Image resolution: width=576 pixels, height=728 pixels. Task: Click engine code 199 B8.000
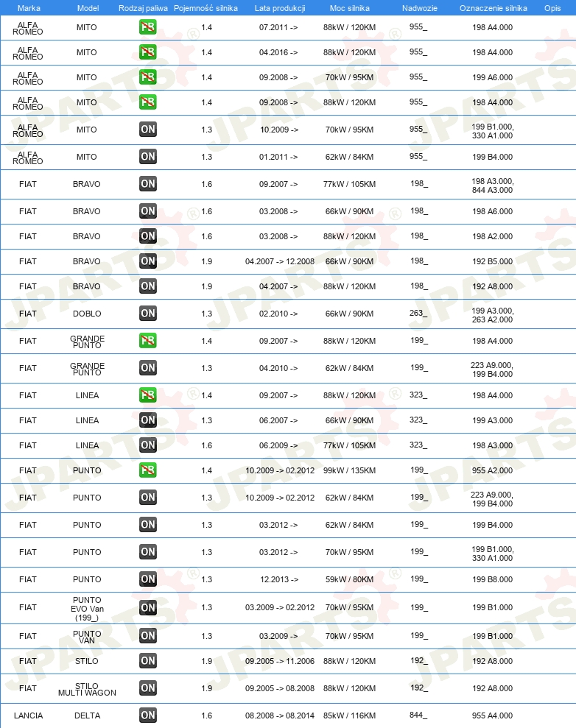[492, 579]
